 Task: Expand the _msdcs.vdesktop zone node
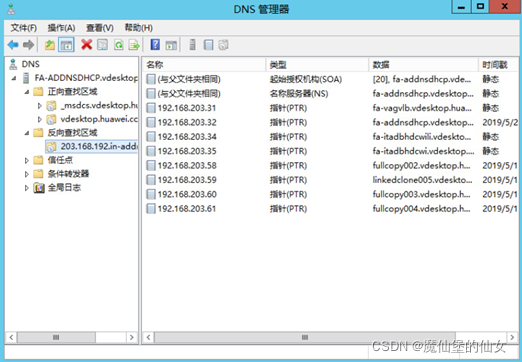pos(40,106)
